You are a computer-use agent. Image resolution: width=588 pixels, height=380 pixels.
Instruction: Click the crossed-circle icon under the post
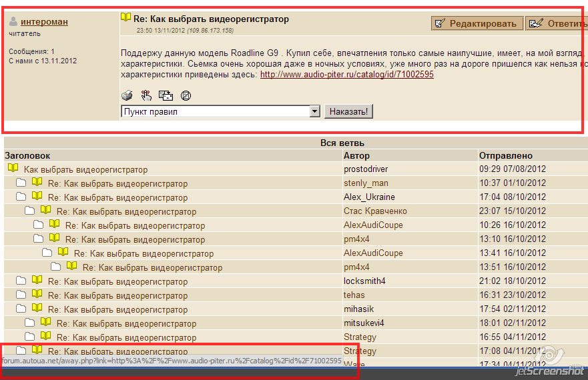coord(186,95)
